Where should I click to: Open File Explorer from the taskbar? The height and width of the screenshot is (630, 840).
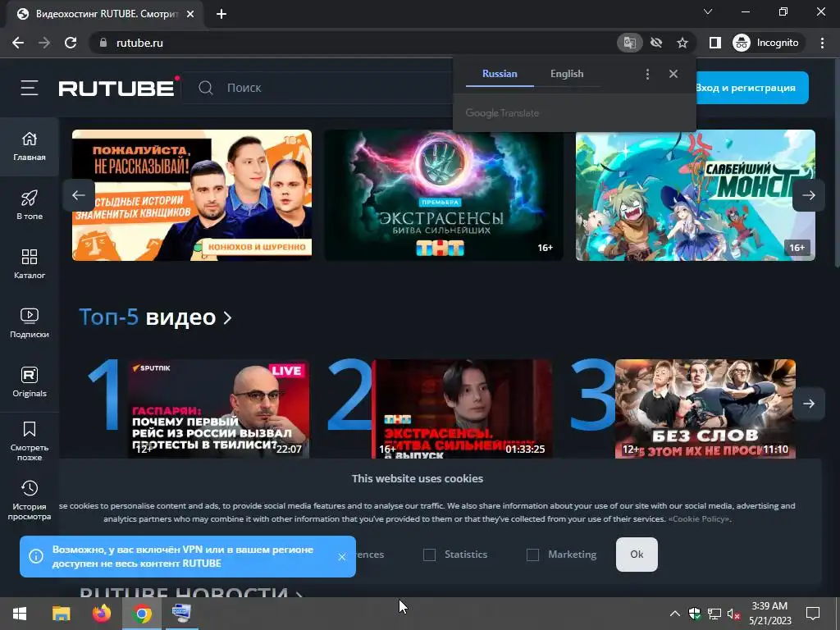pos(61,614)
